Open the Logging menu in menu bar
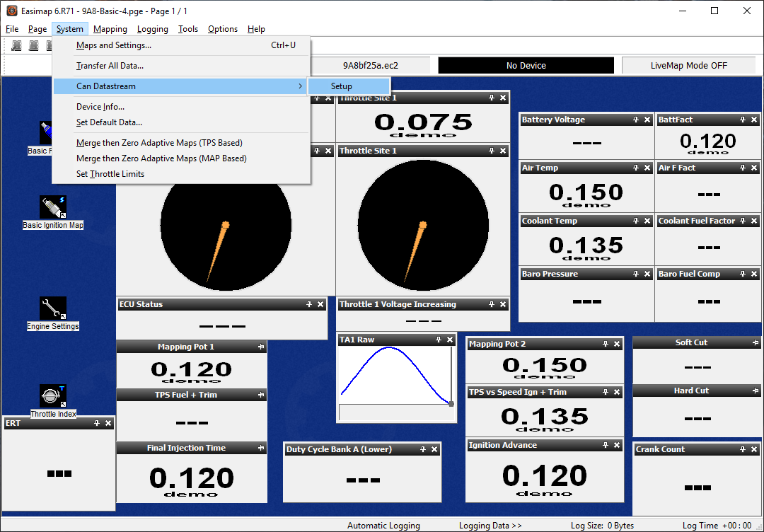Screen dimensions: 764x532 click(152, 29)
